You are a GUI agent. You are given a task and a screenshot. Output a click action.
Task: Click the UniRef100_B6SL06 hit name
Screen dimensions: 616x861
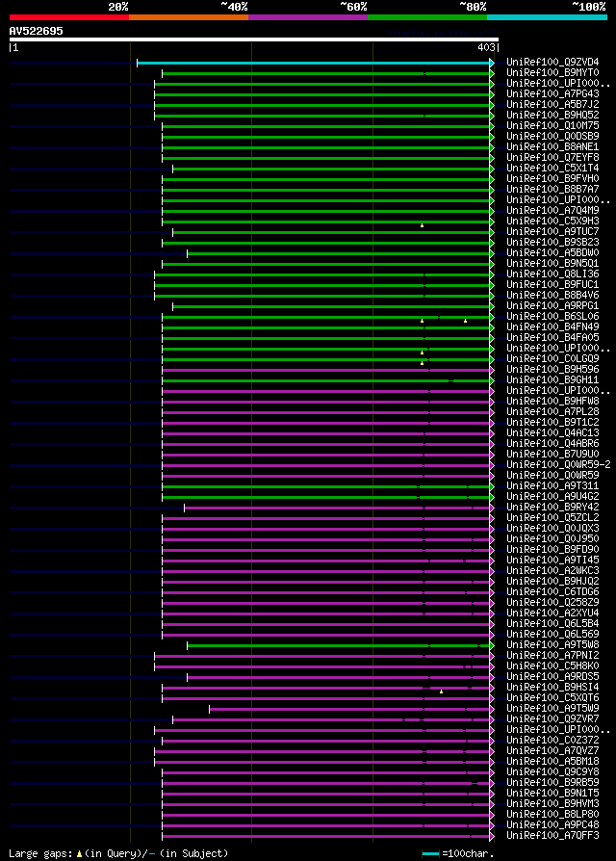pyautogui.click(x=552, y=317)
